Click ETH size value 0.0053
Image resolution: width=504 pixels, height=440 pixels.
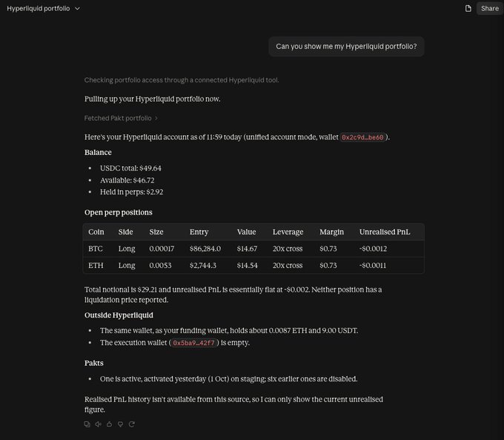pyautogui.click(x=160, y=266)
